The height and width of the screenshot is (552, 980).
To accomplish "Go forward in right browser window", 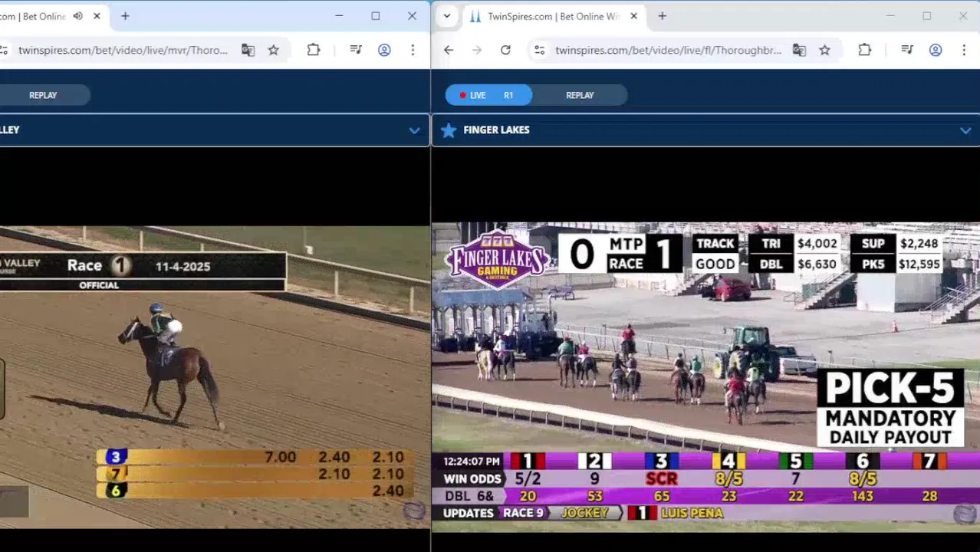I will pos(477,50).
